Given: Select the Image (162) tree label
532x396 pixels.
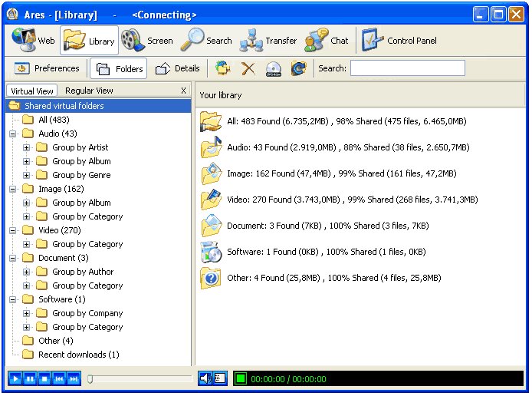Looking at the screenshot, I should click(x=61, y=189).
